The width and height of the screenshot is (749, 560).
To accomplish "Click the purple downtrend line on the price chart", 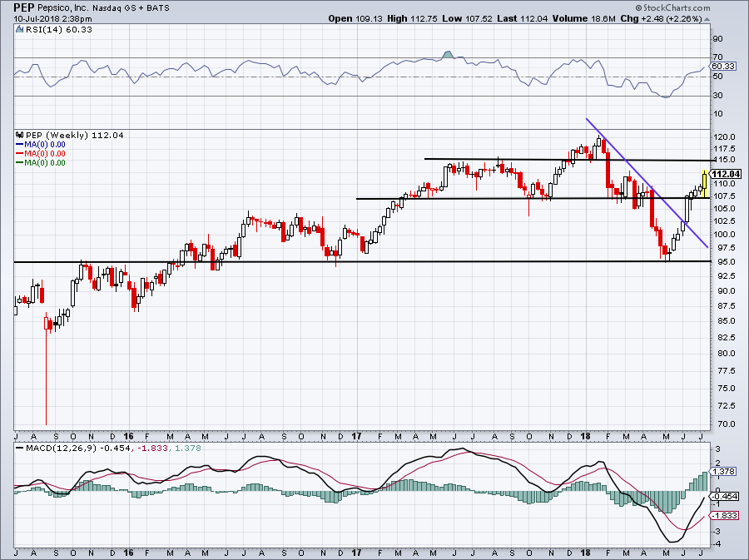I will tap(647, 183).
